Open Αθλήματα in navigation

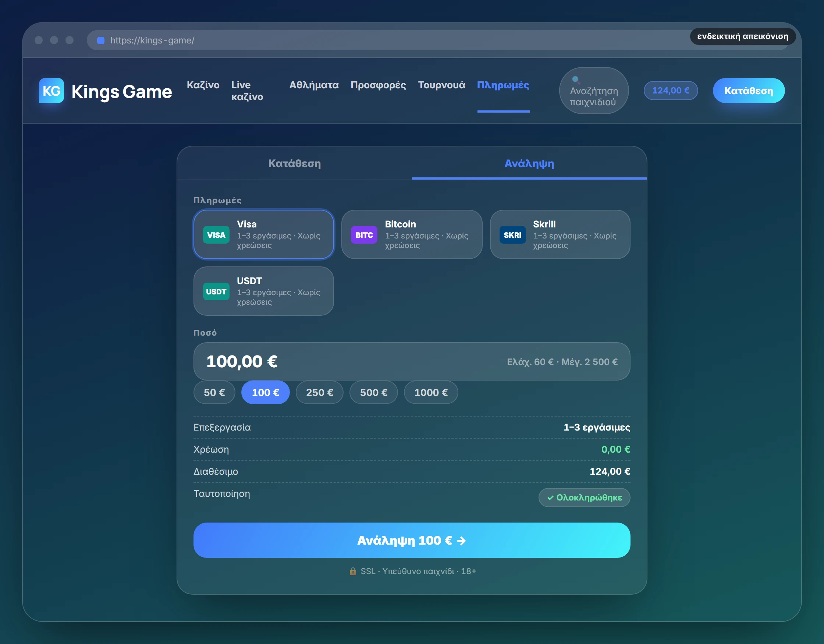pyautogui.click(x=314, y=85)
